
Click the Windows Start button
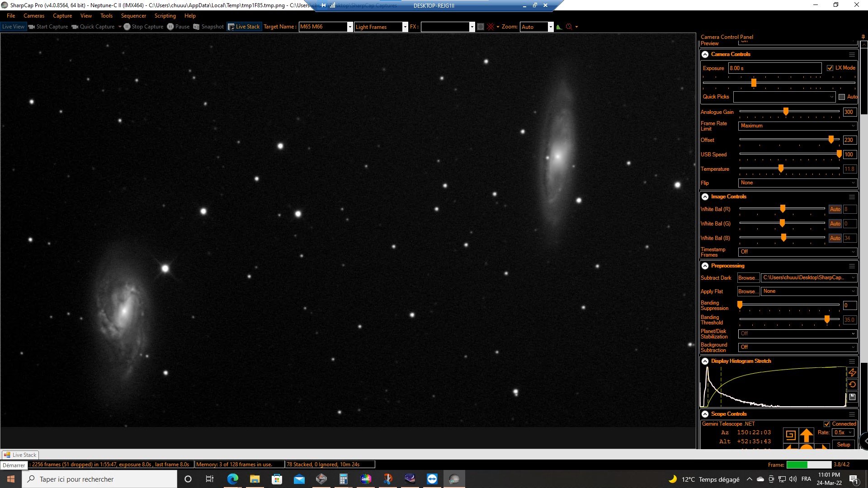tap(11, 479)
